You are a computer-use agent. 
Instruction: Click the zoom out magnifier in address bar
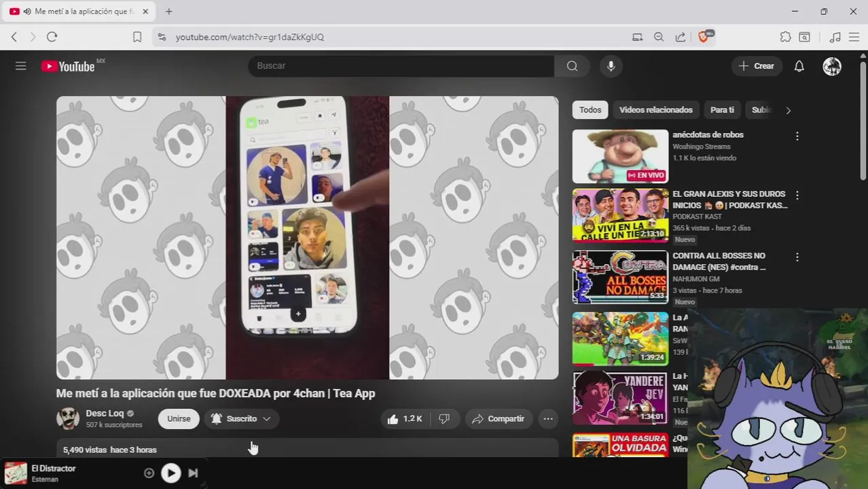[x=659, y=37]
